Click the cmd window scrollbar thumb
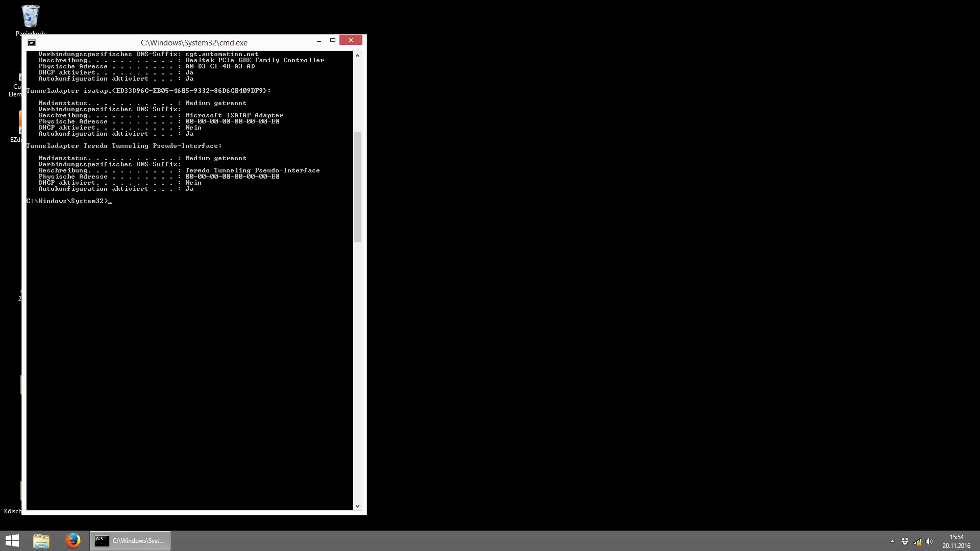 tap(357, 186)
